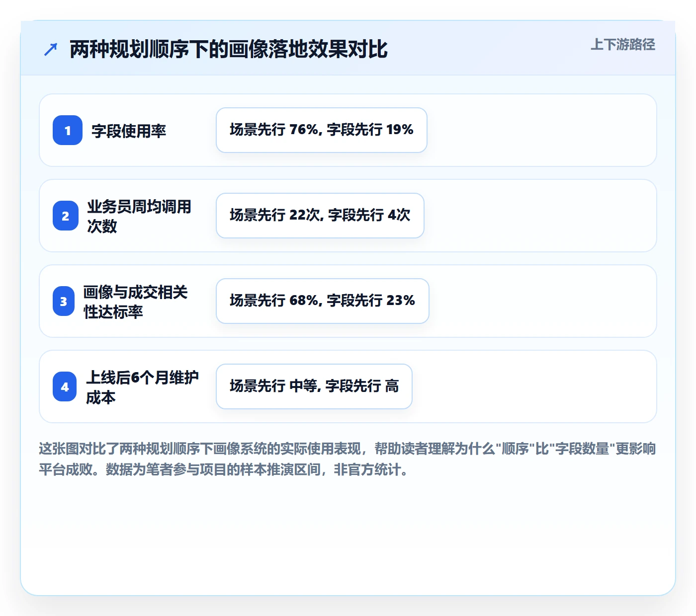This screenshot has height=616, width=696.
Task: Select the 业务员周均调用次数 label
Action: (x=139, y=216)
